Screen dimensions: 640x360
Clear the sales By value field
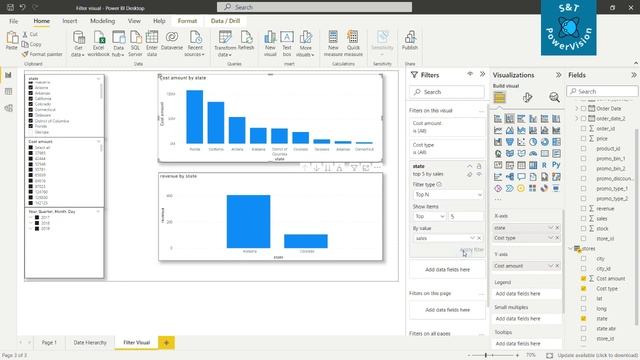point(479,238)
